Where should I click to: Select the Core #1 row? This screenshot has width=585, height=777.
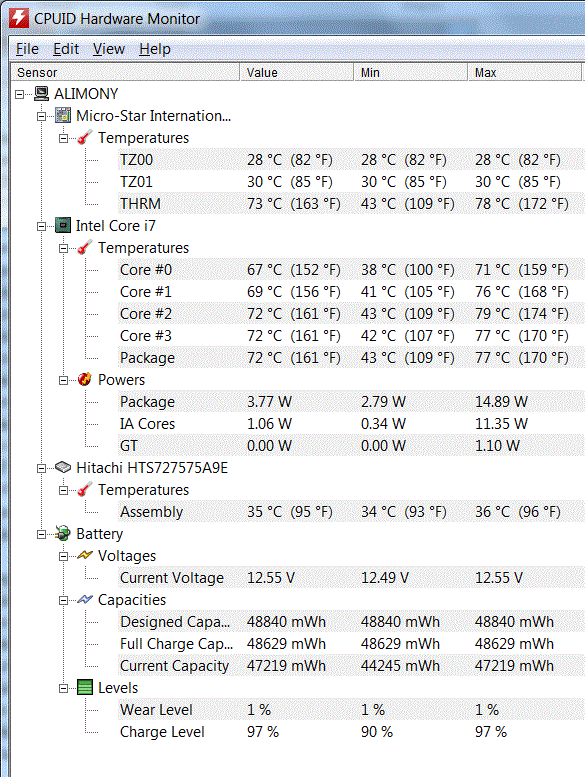tap(351, 291)
